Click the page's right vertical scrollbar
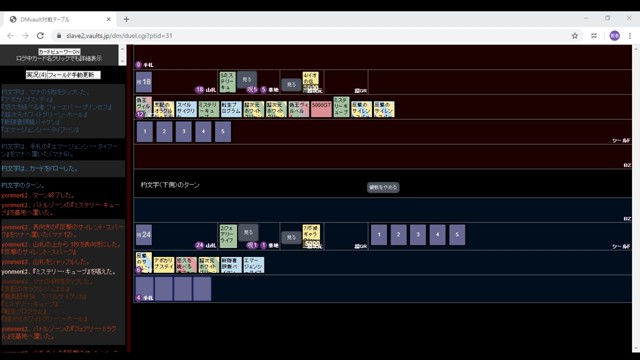 (636, 198)
